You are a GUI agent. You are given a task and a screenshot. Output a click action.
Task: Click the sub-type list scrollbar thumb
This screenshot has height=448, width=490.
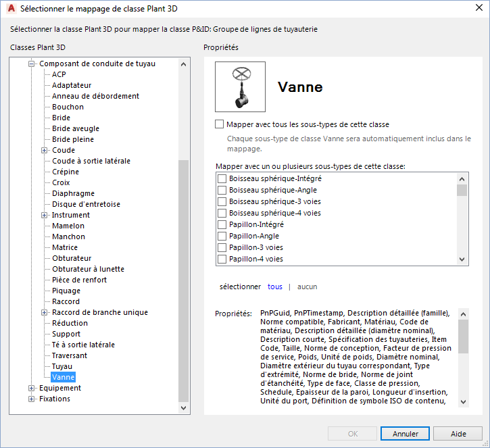point(462,190)
